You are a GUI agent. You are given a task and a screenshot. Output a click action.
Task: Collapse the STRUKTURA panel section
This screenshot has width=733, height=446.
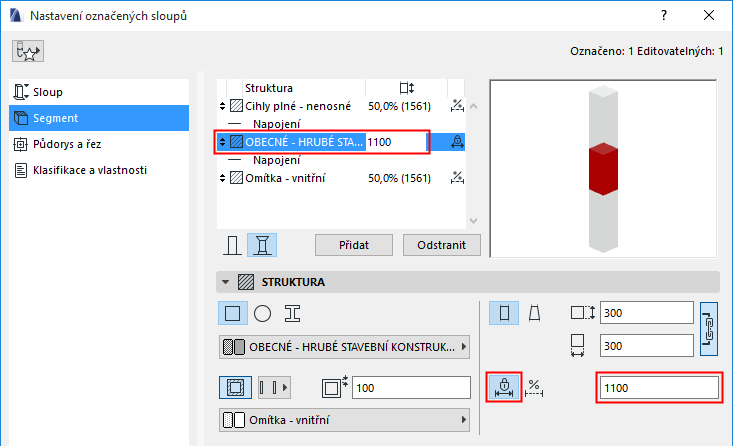[x=226, y=282]
